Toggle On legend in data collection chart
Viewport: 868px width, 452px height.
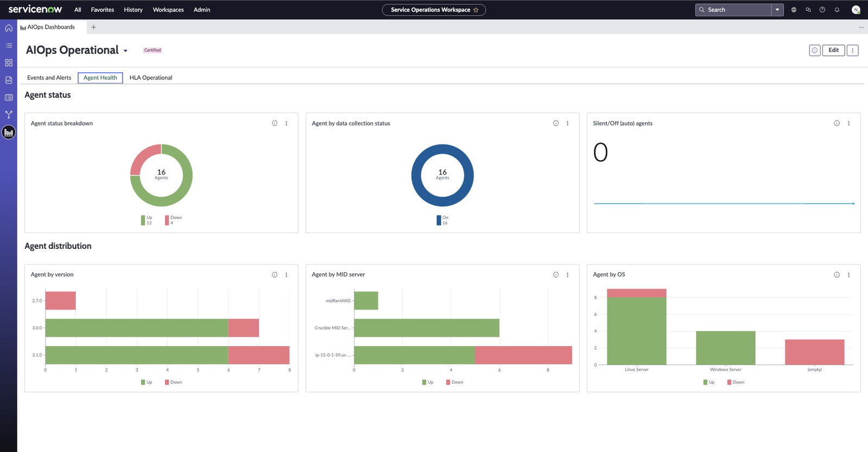click(x=442, y=220)
